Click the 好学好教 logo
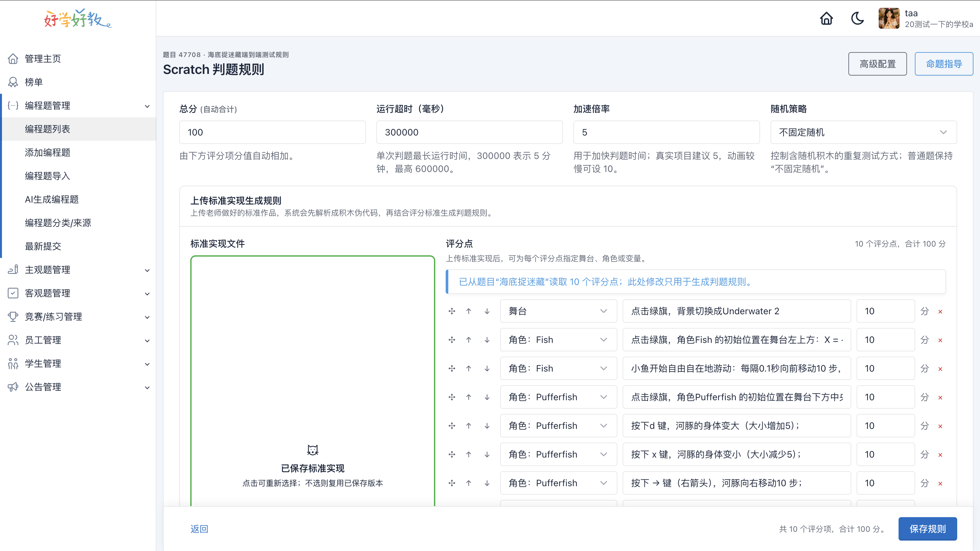The width and height of the screenshot is (980, 551). pyautogui.click(x=78, y=18)
